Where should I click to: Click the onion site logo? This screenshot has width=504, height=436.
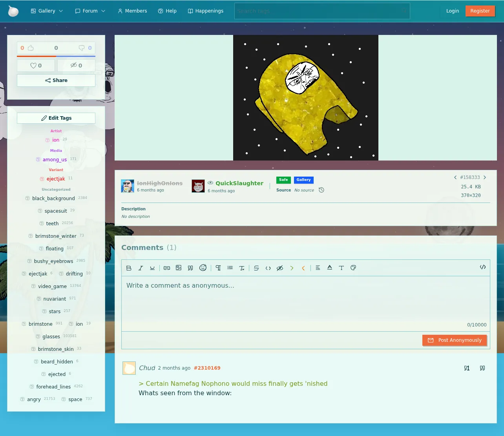click(x=13, y=11)
